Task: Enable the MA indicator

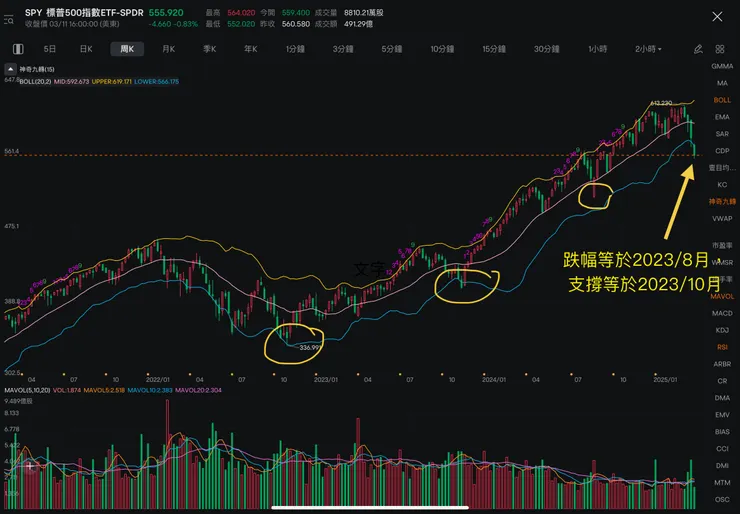Action: [722, 83]
